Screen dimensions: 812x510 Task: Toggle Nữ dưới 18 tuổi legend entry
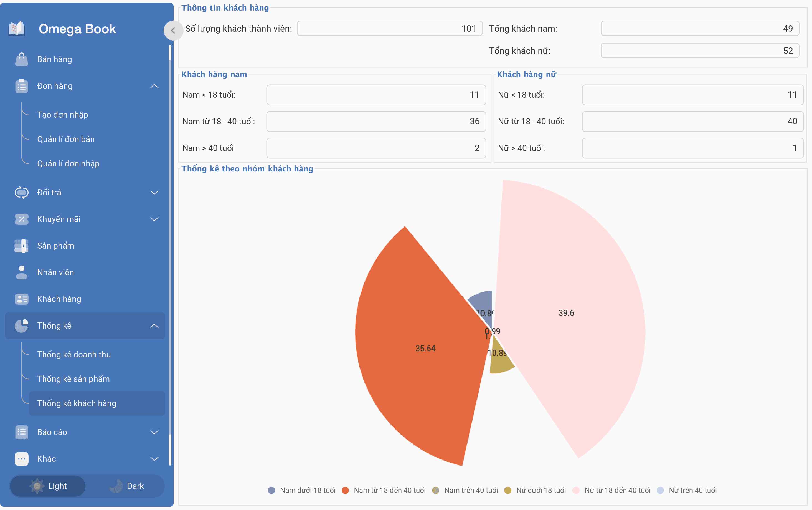pos(535,490)
